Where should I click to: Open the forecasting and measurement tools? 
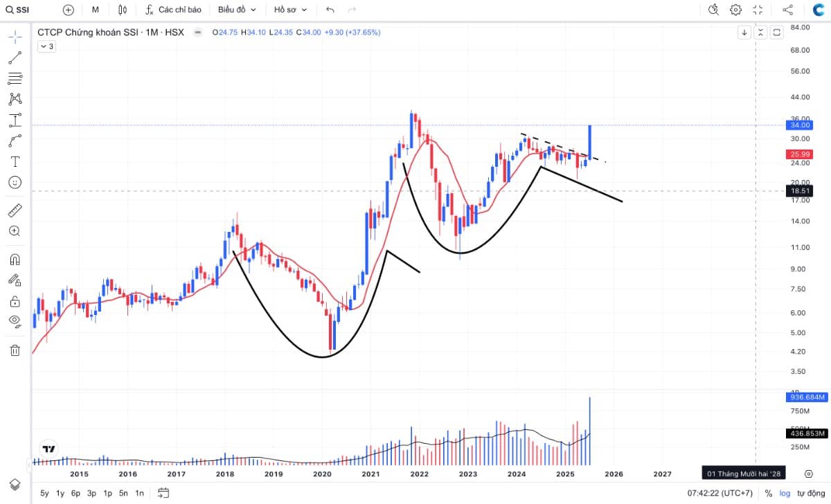(x=15, y=120)
